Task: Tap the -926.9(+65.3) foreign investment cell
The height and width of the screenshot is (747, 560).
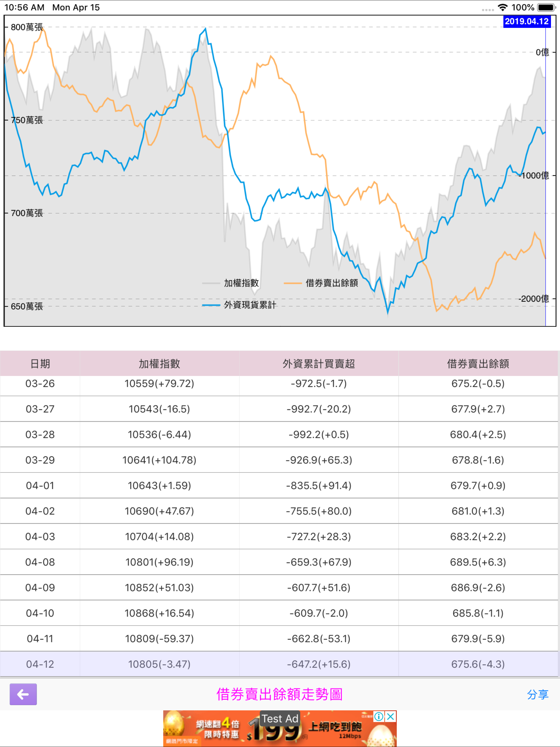Action: (319, 460)
